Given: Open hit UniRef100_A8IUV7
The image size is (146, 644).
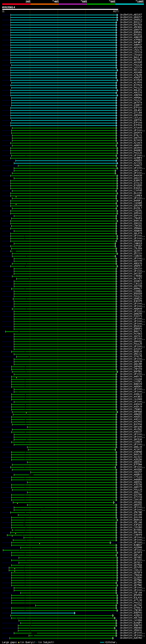Looking at the screenshot, I should (x=131, y=15).
